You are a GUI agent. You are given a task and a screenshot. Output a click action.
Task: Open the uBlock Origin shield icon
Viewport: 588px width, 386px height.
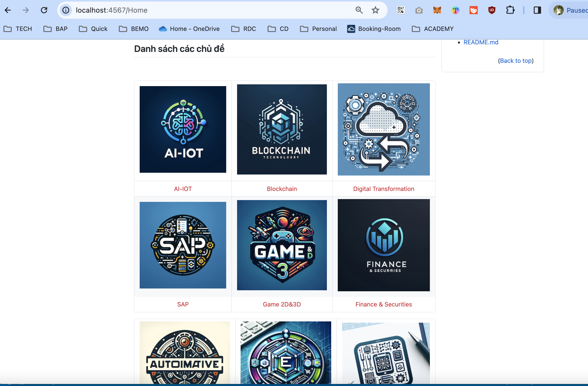tap(492, 10)
